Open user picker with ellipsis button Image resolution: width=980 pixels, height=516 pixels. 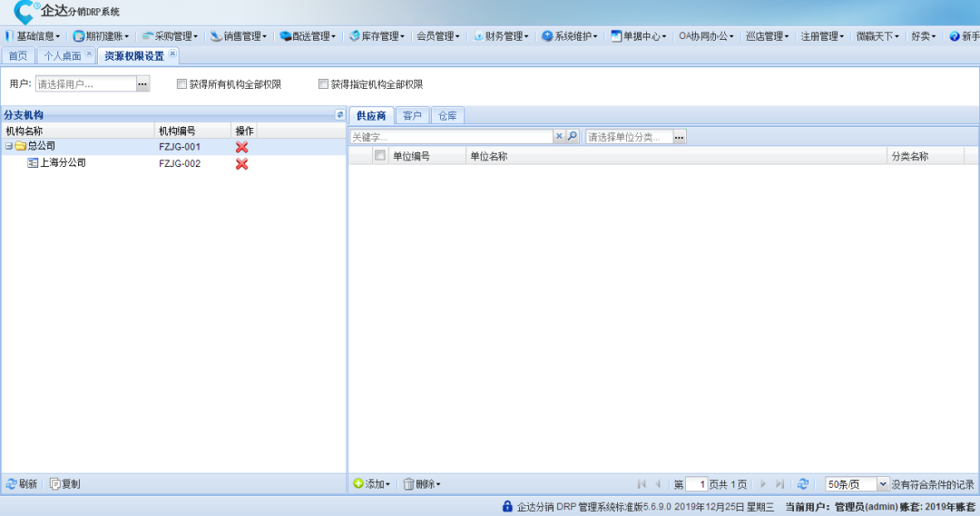142,83
